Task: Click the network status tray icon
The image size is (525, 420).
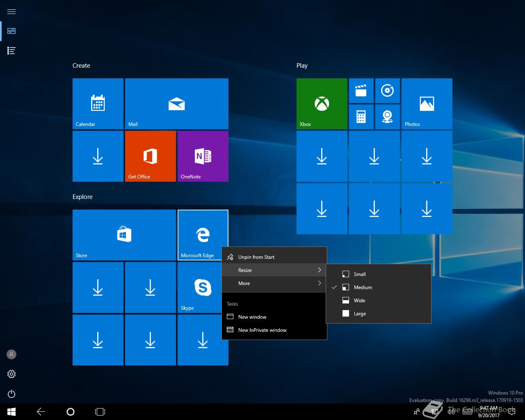Action: pos(435,412)
